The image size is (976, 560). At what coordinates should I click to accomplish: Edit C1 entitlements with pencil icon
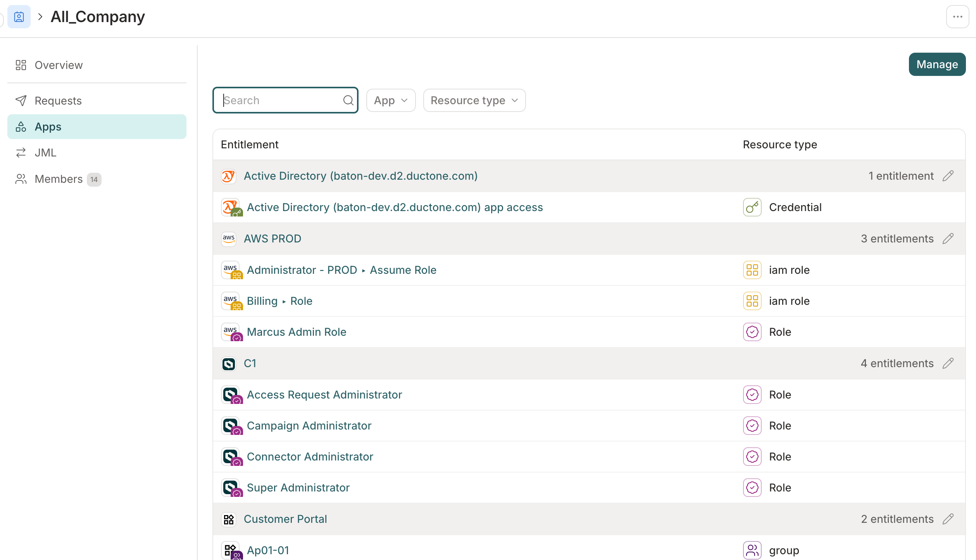click(948, 363)
